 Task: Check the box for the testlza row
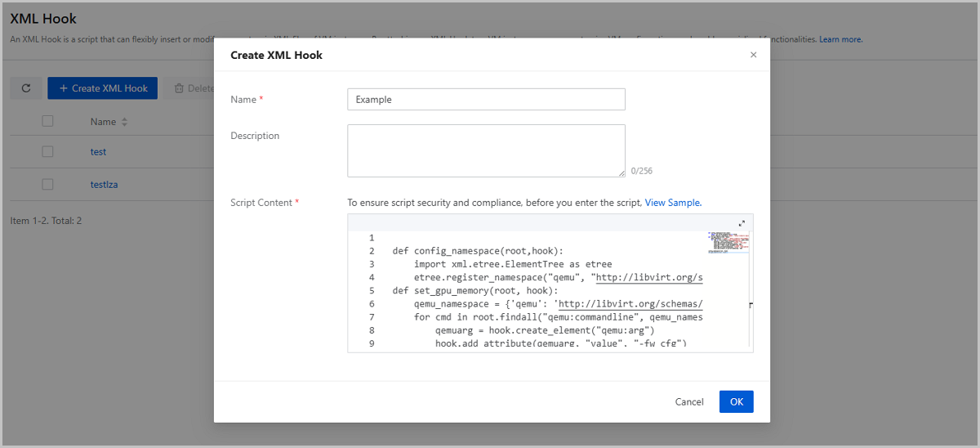pos(47,185)
